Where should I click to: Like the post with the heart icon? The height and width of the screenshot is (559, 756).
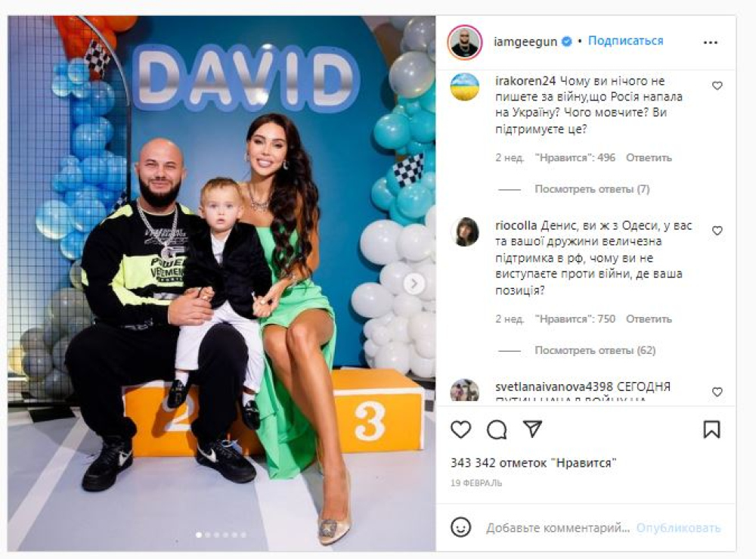(460, 429)
